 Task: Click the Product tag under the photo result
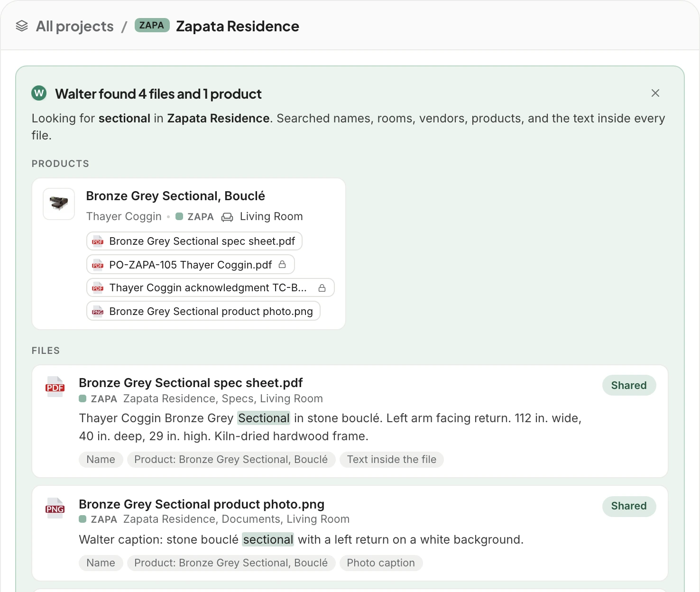click(x=231, y=563)
